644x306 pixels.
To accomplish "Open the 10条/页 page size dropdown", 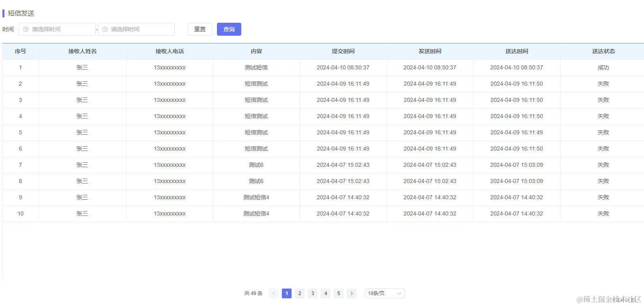I will [384, 293].
